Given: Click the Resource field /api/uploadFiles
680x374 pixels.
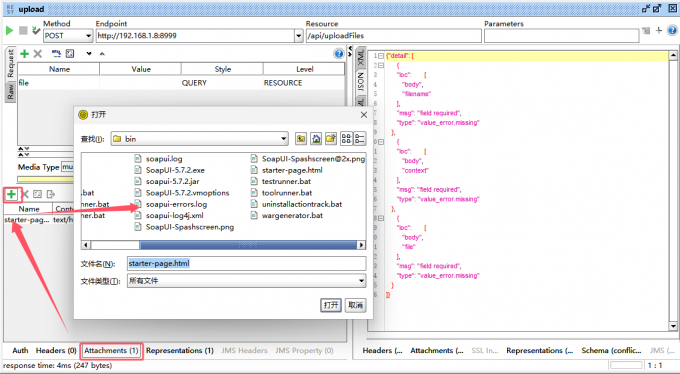Looking at the screenshot, I should [x=394, y=36].
